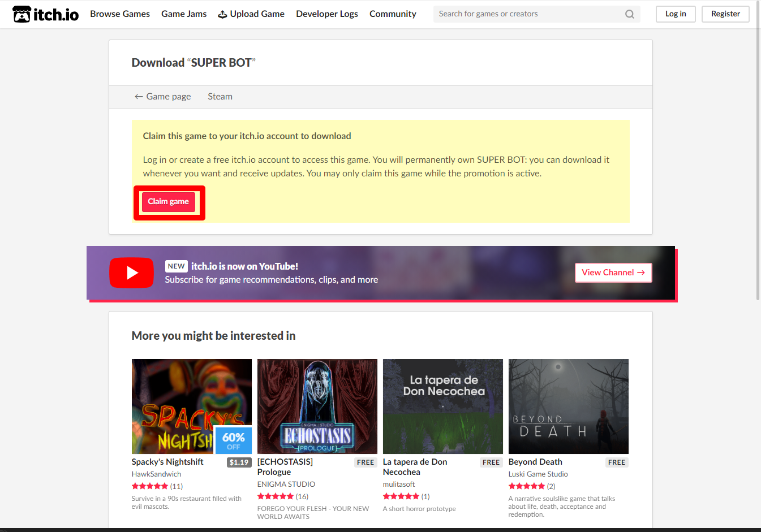Image resolution: width=761 pixels, height=532 pixels.
Task: Click the star rating of Spacky's Nightshift
Action: [150, 486]
